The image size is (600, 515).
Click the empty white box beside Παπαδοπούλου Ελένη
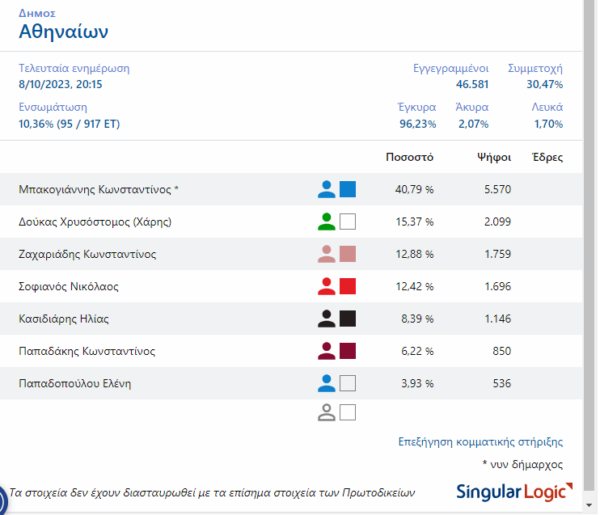[x=348, y=383]
